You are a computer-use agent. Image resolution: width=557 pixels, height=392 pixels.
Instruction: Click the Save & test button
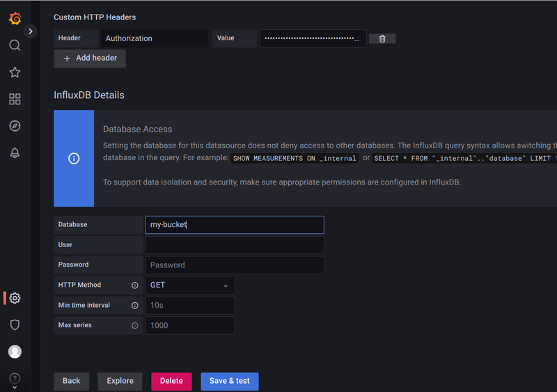click(230, 382)
